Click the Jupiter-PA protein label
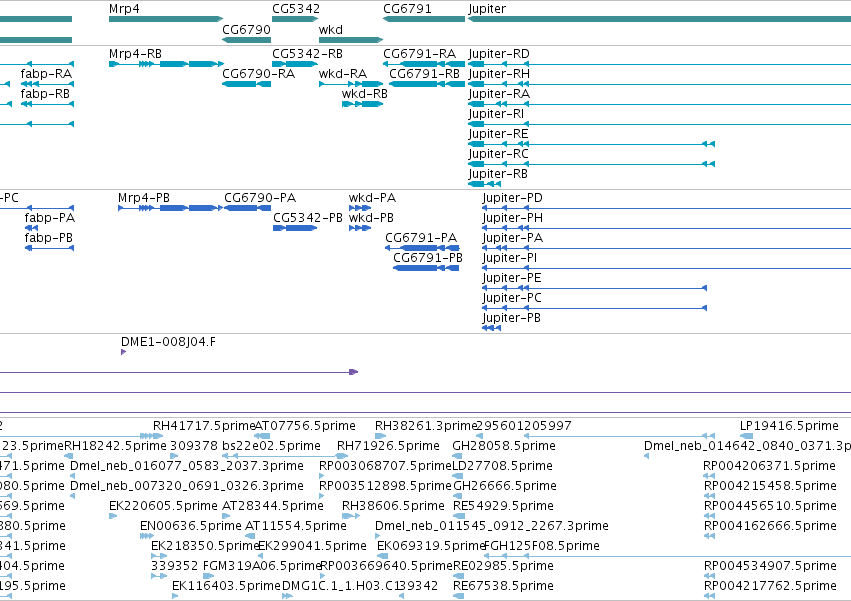851x601 pixels. 512,238
